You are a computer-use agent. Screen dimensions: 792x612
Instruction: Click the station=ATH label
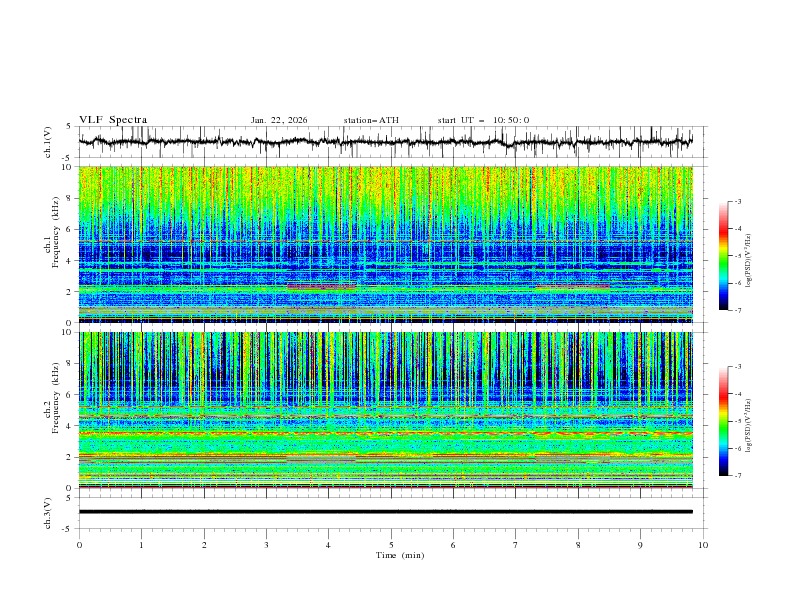point(371,120)
